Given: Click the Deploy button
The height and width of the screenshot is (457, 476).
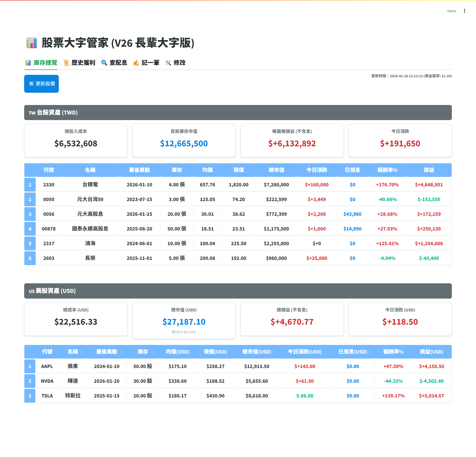Looking at the screenshot, I should point(451,11).
